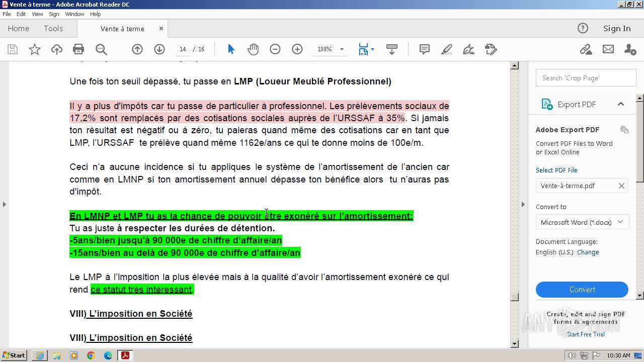Click the document scrollbar up arrow
The image size is (644, 362).
[x=514, y=65]
